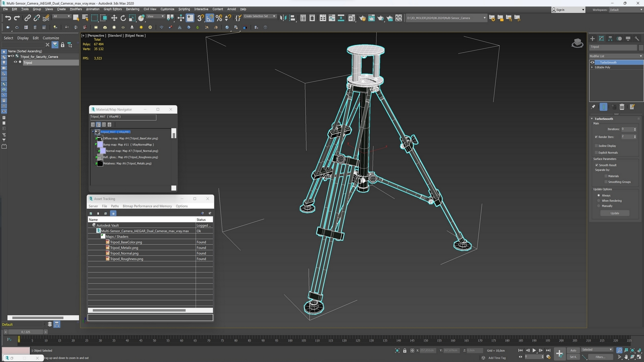Enable Separate by Materials checkbox
Screen dimensions: 644x362
point(606,176)
